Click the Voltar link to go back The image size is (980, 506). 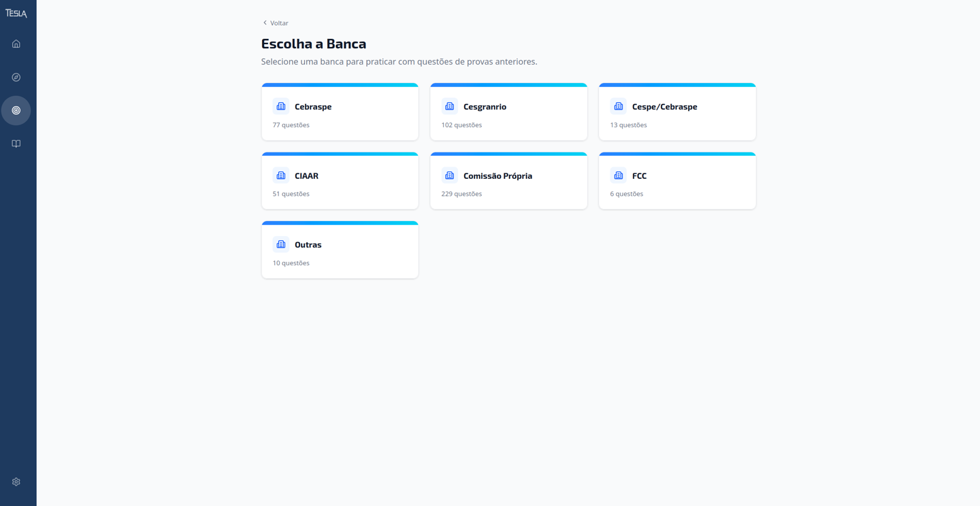click(278, 22)
